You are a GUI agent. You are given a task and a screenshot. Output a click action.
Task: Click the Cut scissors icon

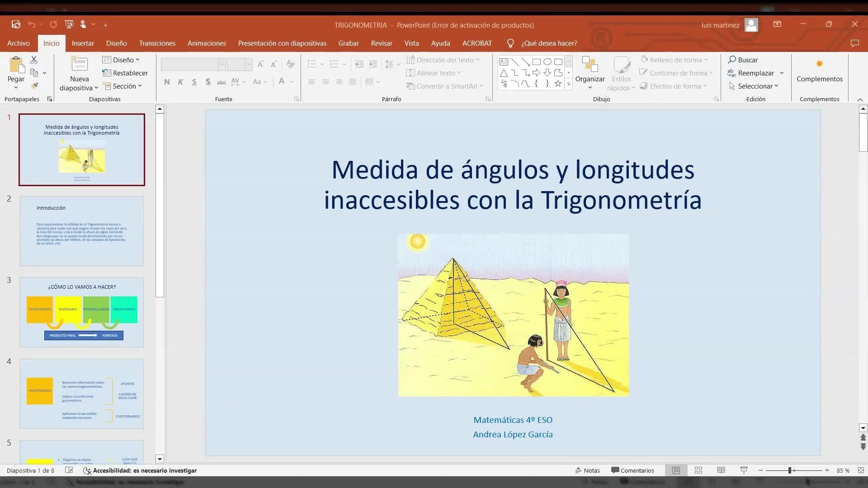(x=34, y=60)
